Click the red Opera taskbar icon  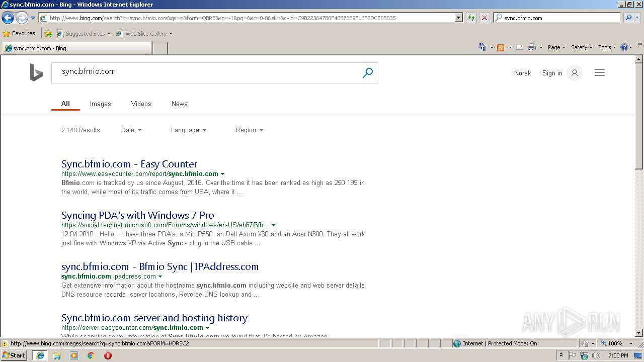pos(108,355)
